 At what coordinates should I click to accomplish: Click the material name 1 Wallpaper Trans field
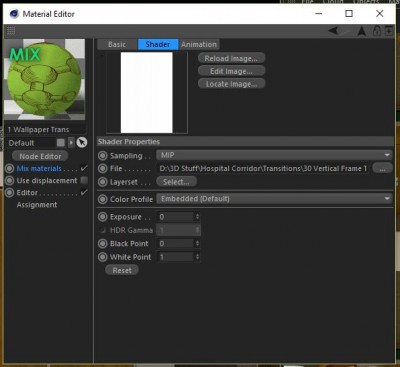(x=46, y=129)
